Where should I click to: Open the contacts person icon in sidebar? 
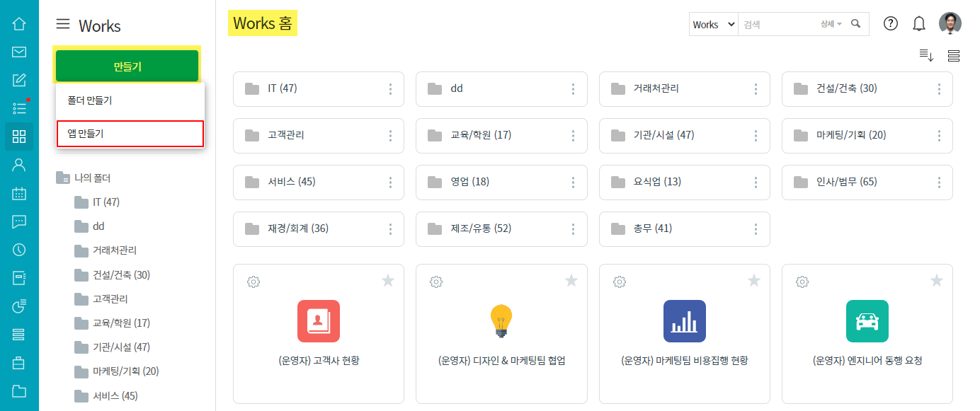19,165
